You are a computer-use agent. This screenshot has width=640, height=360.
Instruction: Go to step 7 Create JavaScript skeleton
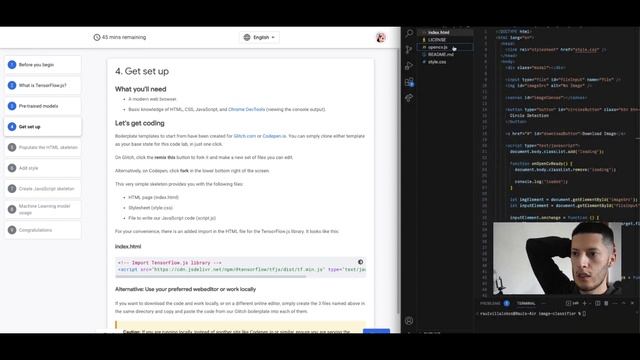(x=43, y=189)
